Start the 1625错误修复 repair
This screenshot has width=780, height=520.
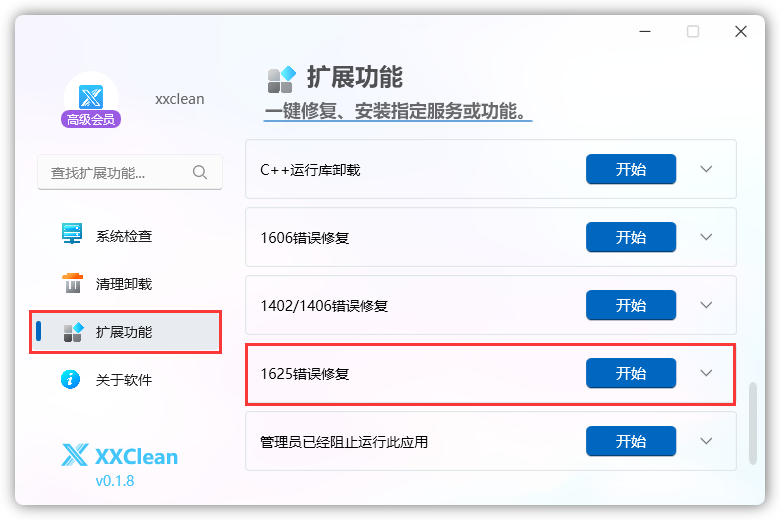click(630, 373)
